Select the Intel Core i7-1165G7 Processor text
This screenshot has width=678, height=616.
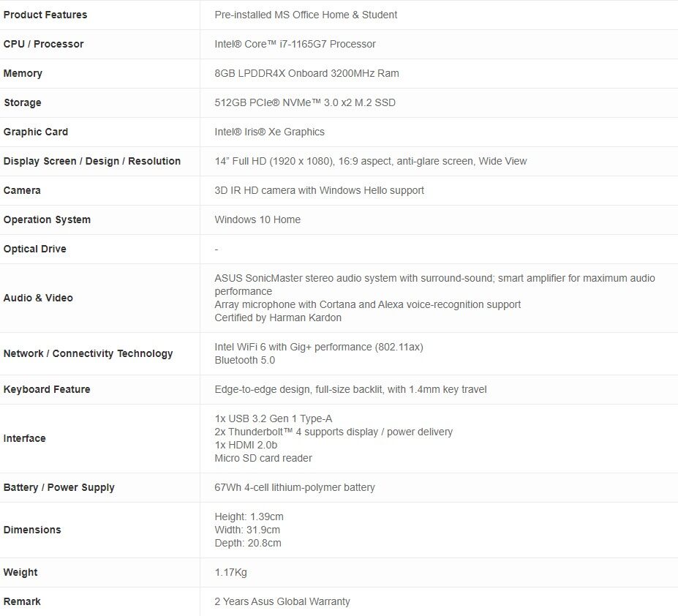tap(295, 44)
